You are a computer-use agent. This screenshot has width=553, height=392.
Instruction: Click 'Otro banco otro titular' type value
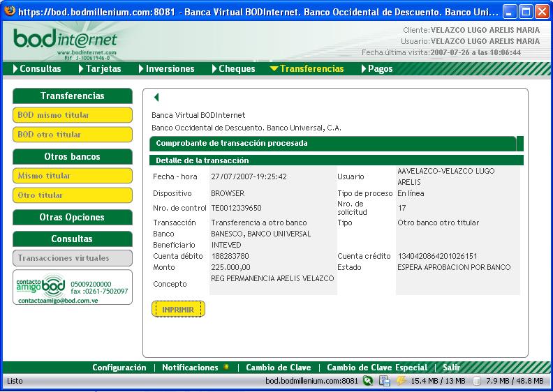438,223
